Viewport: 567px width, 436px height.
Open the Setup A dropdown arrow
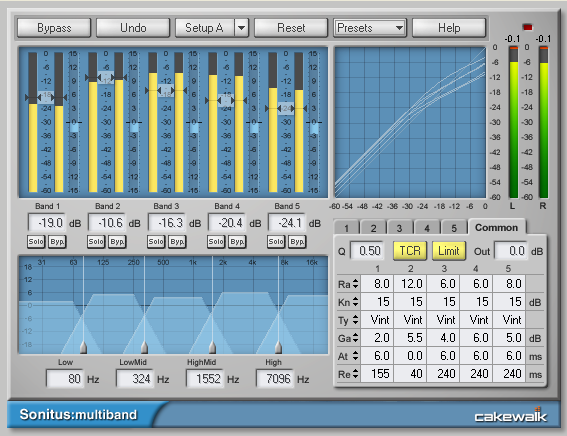pos(242,28)
